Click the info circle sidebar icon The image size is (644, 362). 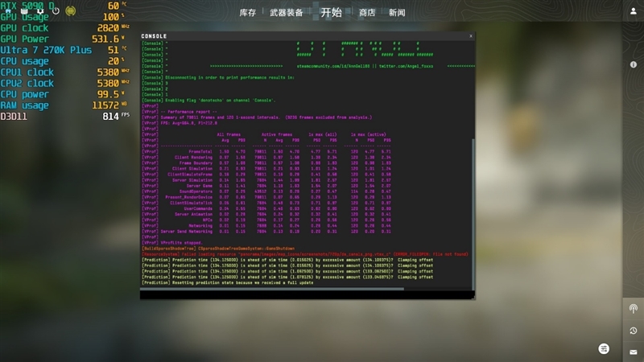(x=634, y=64)
